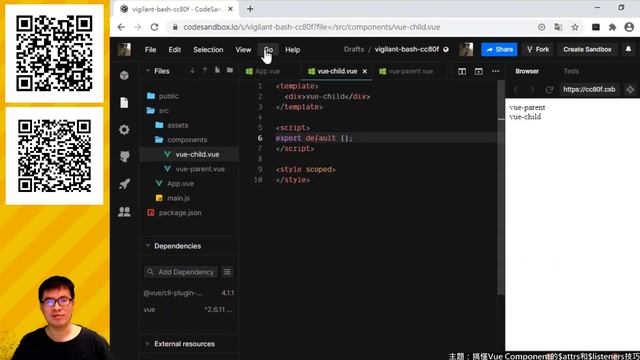Click the new folder icon in Files header

[x=230, y=71]
